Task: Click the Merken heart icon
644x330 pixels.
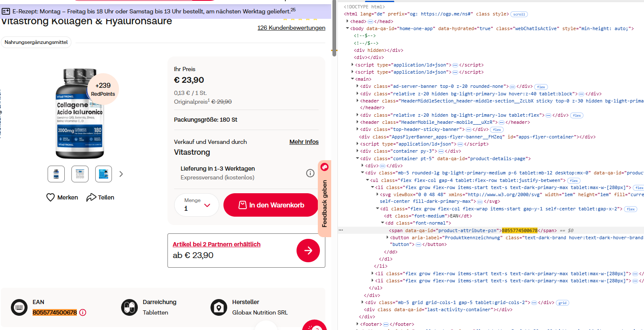Action: pyautogui.click(x=51, y=197)
